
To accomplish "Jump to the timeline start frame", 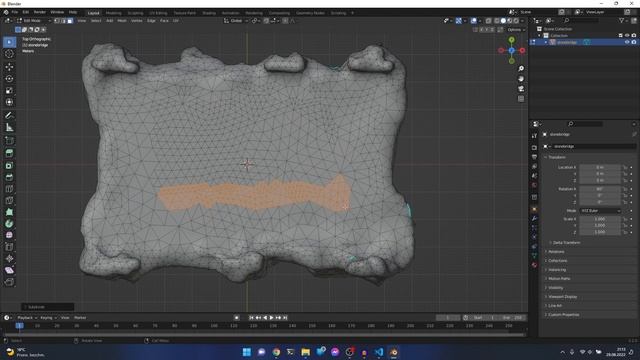I will pos(251,318).
